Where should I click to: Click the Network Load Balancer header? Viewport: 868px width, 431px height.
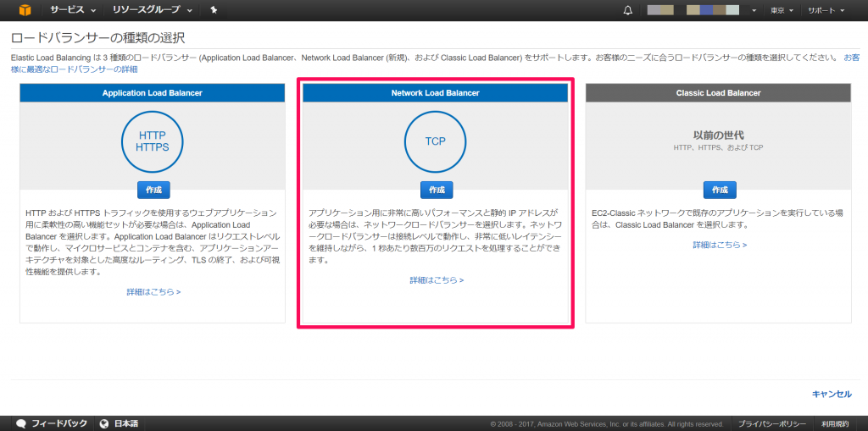[436, 93]
